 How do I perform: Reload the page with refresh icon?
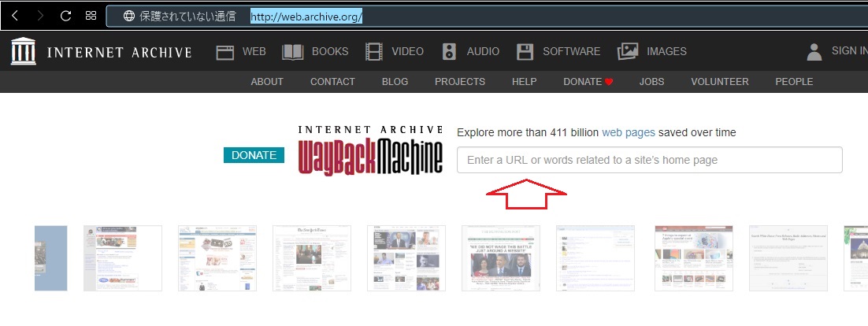pos(66,16)
